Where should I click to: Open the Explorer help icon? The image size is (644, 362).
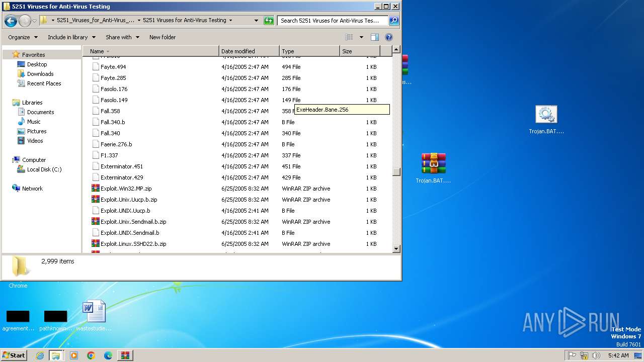388,37
